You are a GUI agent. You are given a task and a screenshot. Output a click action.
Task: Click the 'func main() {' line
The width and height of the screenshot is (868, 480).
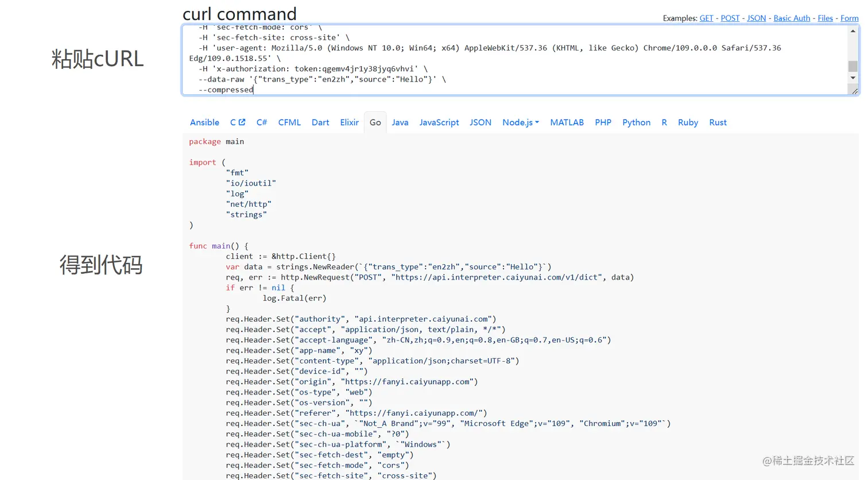pyautogui.click(x=219, y=246)
